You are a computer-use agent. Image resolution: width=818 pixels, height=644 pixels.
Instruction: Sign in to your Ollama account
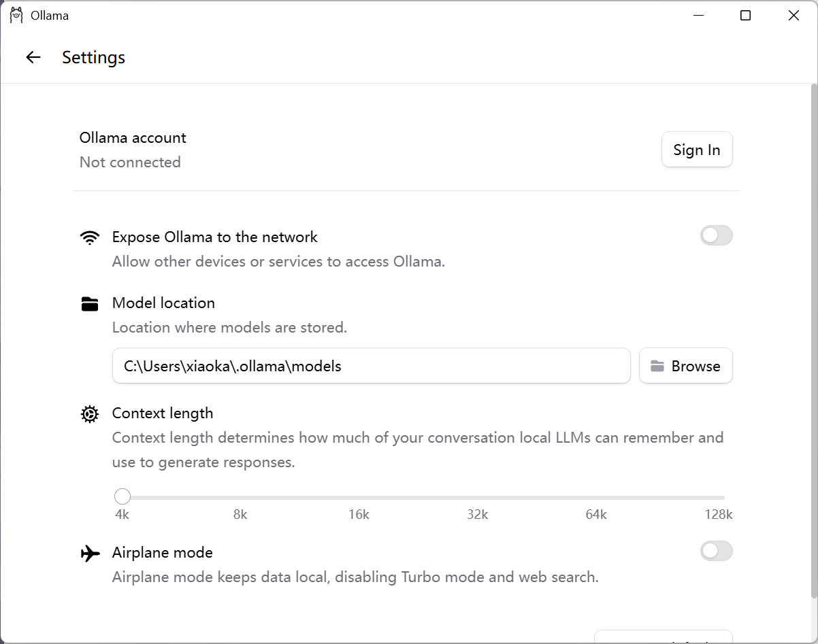pos(697,150)
